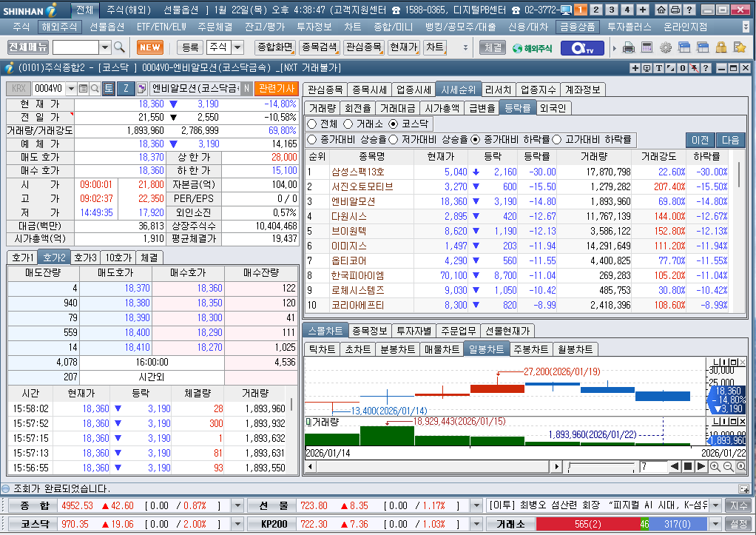The height and width of the screenshot is (535, 756).
Task: Select 종가대비 상승률 radio option
Action: tap(312, 139)
